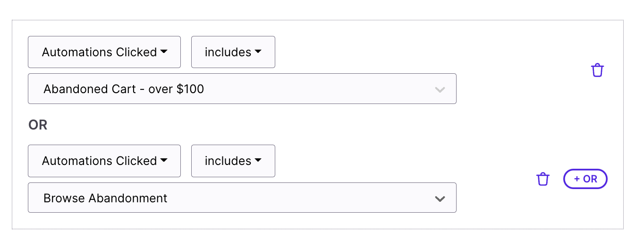
Task: Delete the Abandoned Cart condition with trash icon
Action: 597,70
